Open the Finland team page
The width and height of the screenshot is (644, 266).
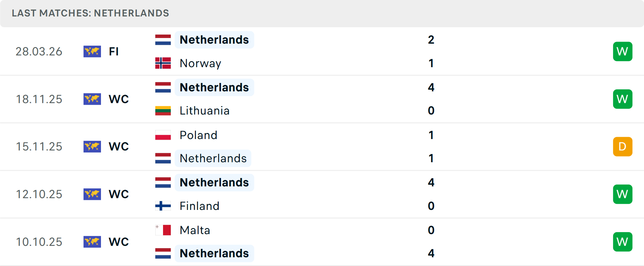(x=199, y=206)
